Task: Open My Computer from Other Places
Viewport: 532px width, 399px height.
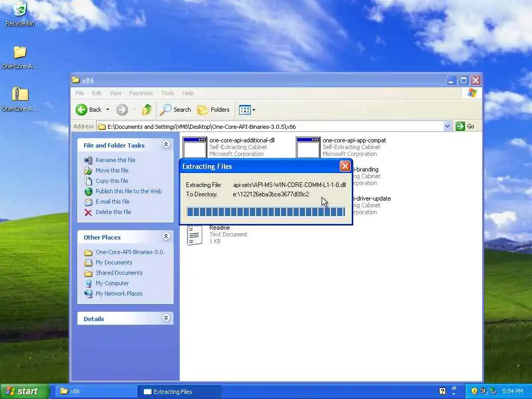Action: 112,283
